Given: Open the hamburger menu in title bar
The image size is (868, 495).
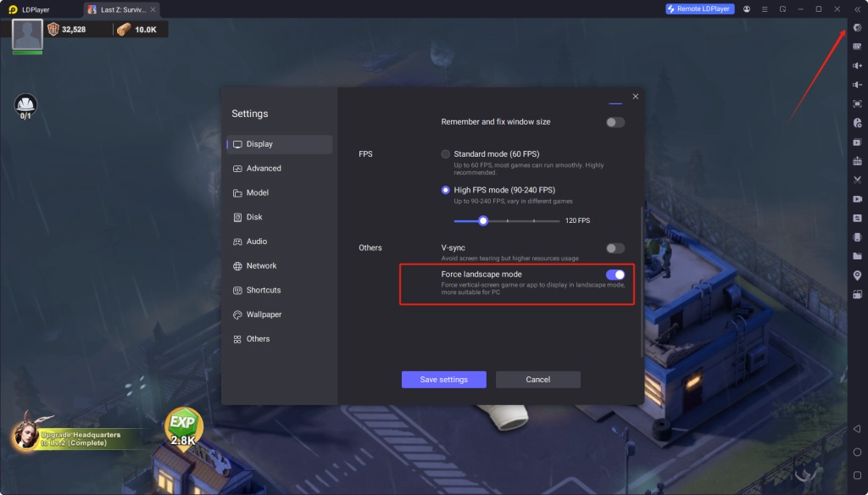Looking at the screenshot, I should 765,8.
